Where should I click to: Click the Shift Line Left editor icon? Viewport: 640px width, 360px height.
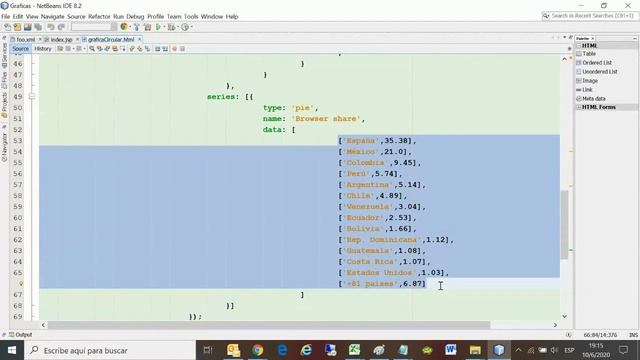pyautogui.click(x=158, y=49)
